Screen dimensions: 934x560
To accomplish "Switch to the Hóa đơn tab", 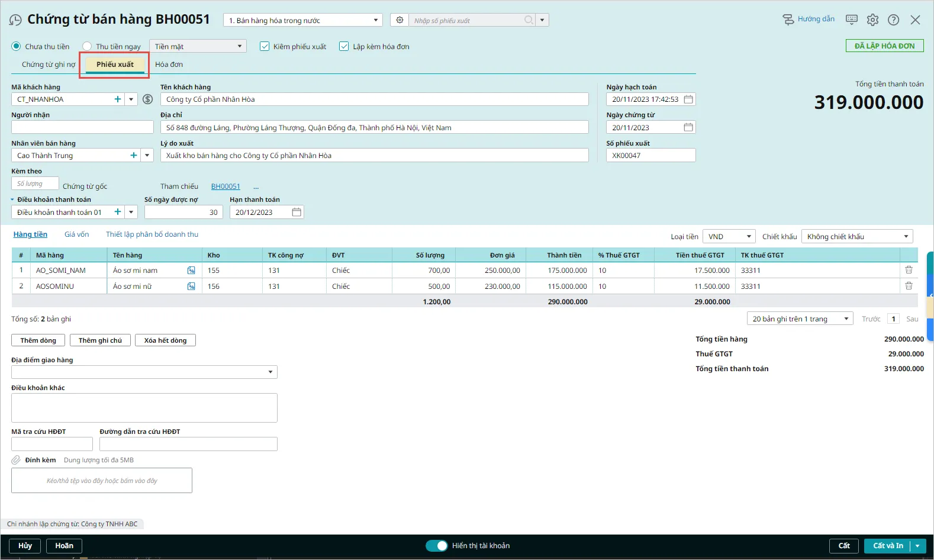I will pos(169,65).
